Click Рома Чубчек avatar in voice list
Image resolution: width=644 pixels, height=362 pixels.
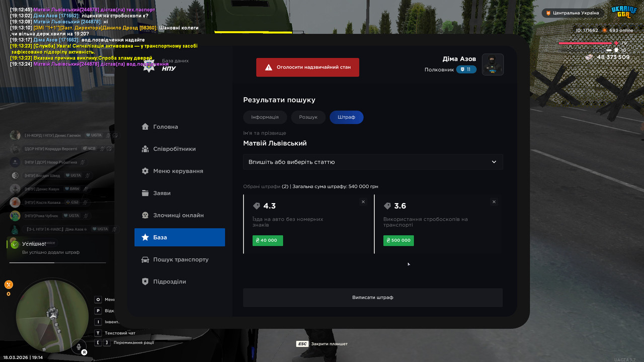[x=15, y=216]
